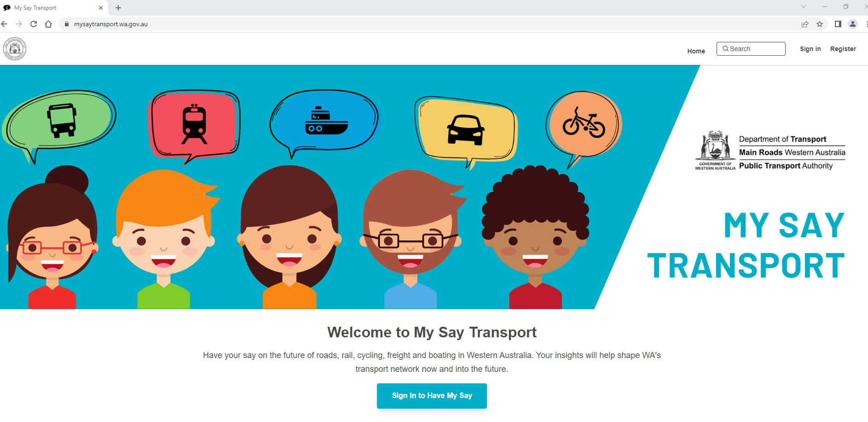Bookmark this page with the star icon
The height and width of the screenshot is (422, 868).
pos(820,24)
